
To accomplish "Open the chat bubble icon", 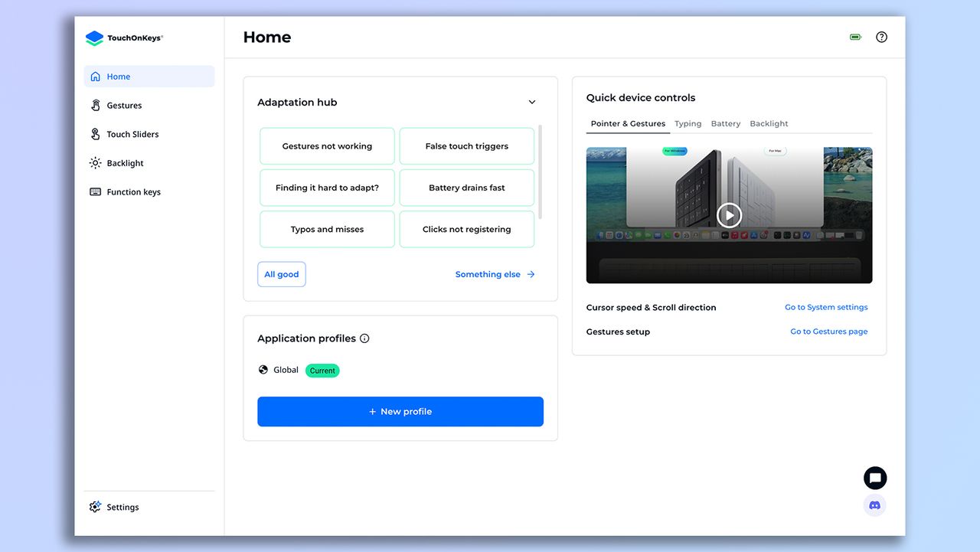I will click(x=875, y=479).
